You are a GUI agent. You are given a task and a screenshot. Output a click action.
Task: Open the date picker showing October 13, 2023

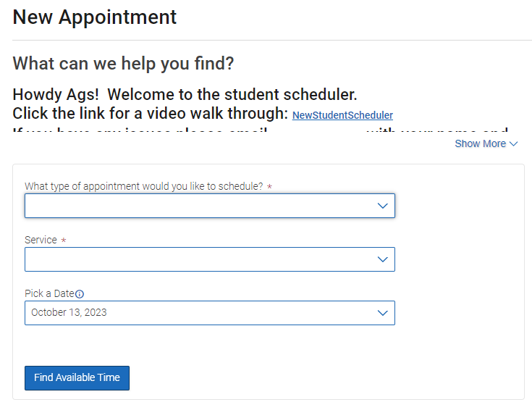click(x=210, y=313)
